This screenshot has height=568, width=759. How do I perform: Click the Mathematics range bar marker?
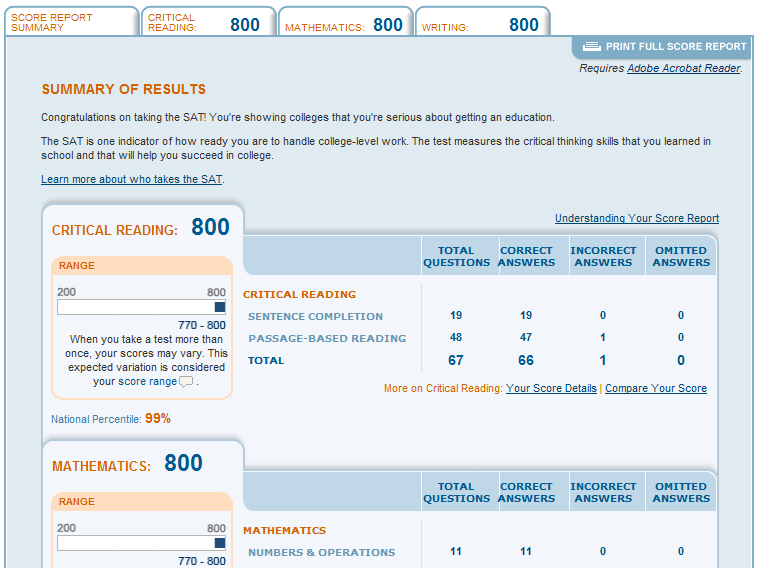click(220, 543)
